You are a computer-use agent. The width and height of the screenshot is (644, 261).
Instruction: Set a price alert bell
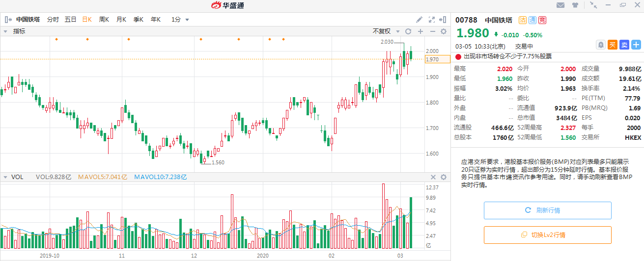600,45
